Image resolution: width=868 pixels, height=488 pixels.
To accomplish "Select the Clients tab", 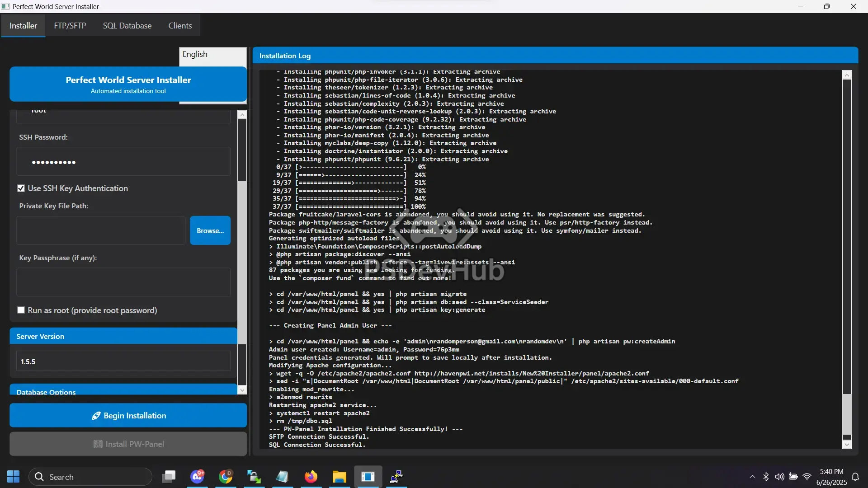I will point(180,26).
